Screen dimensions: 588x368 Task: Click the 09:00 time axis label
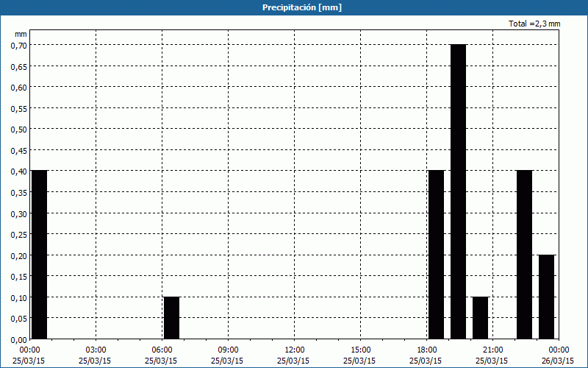point(228,350)
